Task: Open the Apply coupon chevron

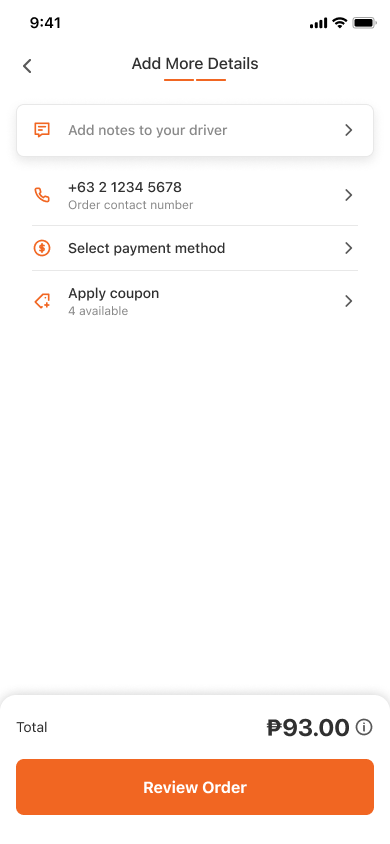Action: (x=349, y=301)
